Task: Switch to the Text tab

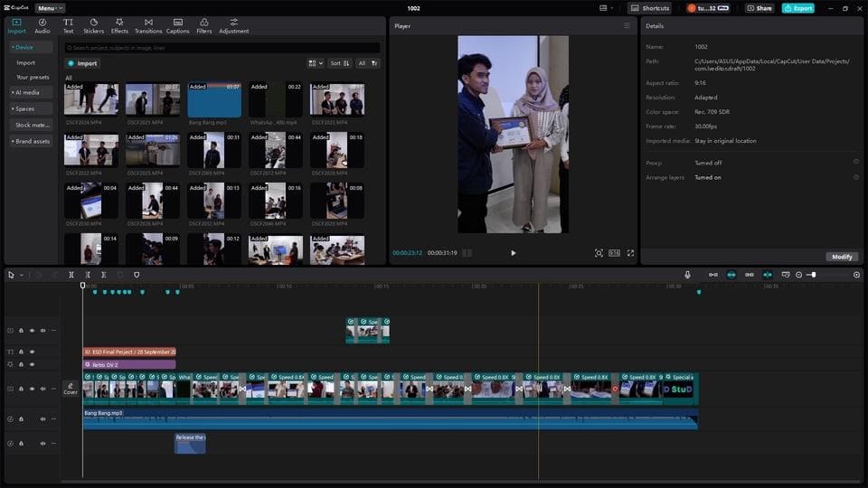Action: pos(68,25)
